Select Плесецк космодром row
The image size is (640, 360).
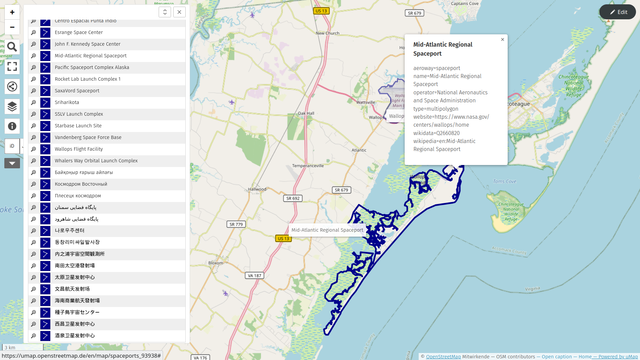coord(107,196)
